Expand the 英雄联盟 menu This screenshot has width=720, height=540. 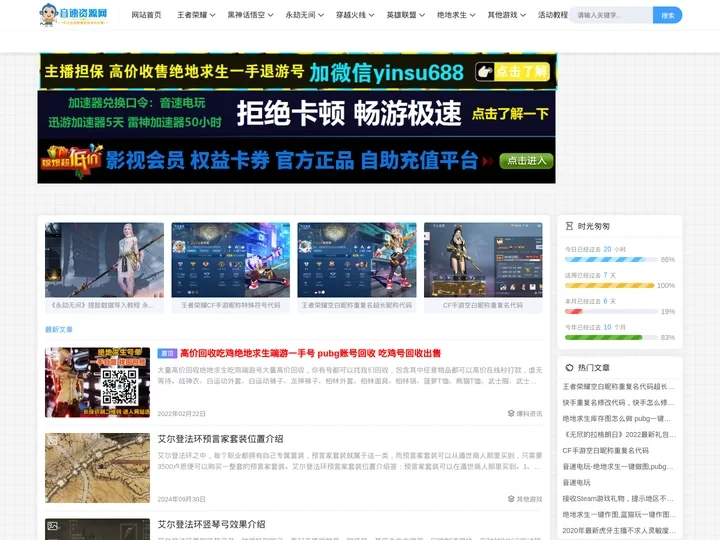pos(405,15)
